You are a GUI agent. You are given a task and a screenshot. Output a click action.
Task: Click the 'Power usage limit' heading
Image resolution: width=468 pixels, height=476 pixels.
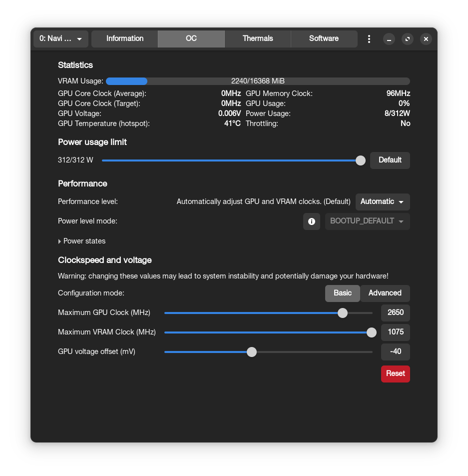tap(92, 142)
